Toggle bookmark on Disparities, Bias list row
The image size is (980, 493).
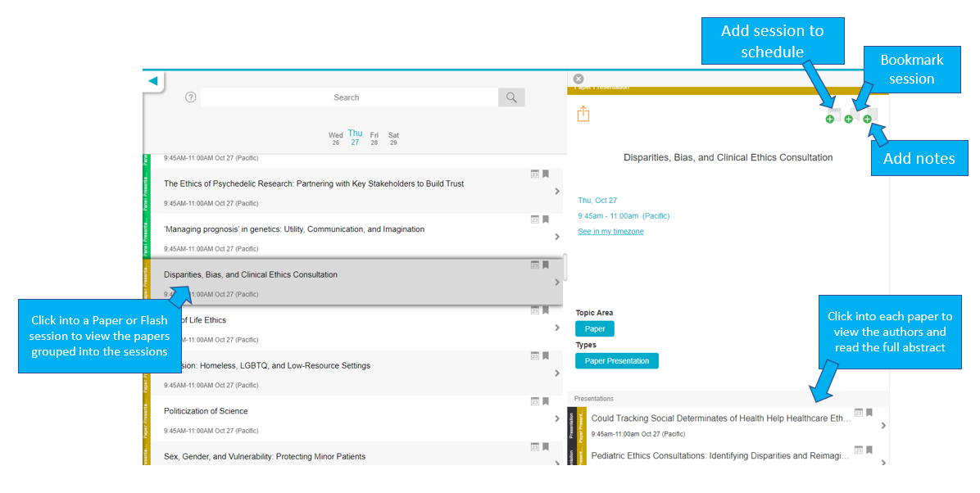click(546, 265)
